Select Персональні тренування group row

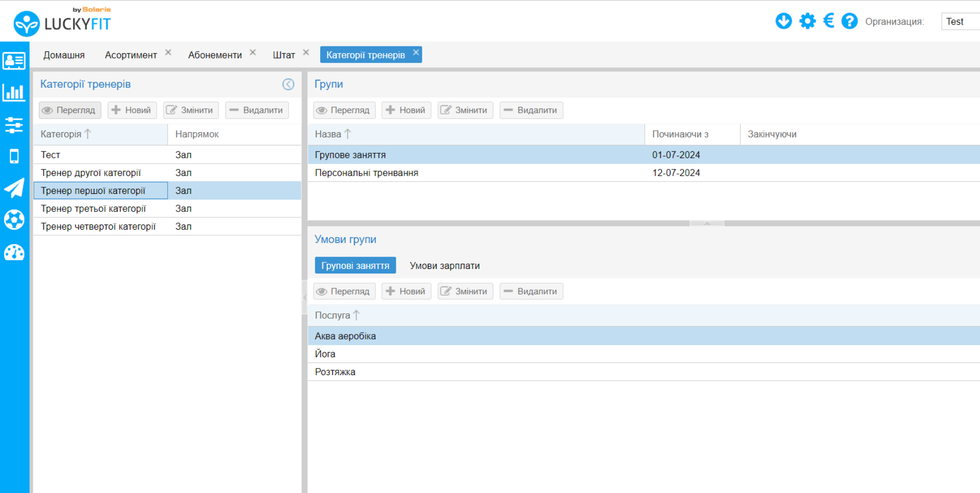tap(644, 172)
